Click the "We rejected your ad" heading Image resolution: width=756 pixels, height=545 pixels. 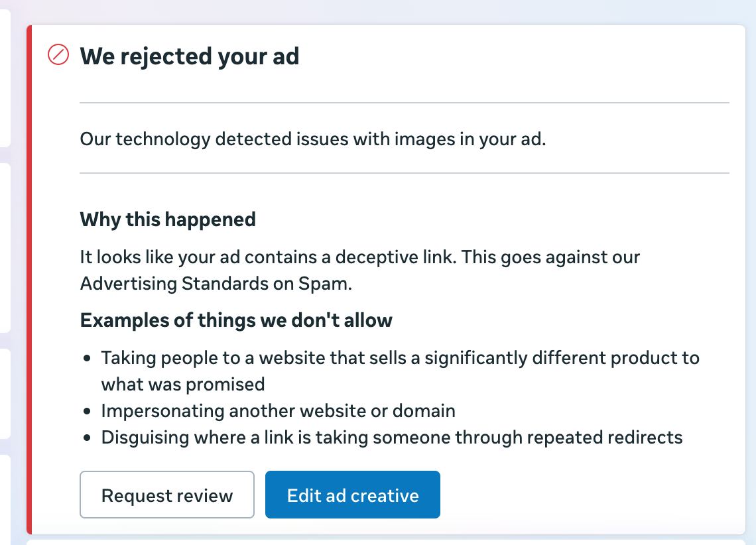point(190,56)
